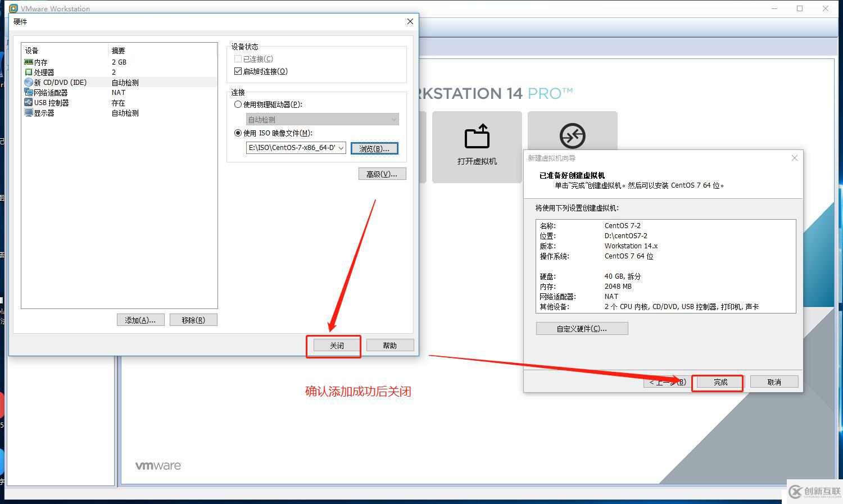
Task: Maximize the VMware Workstation window
Action: tap(800, 8)
